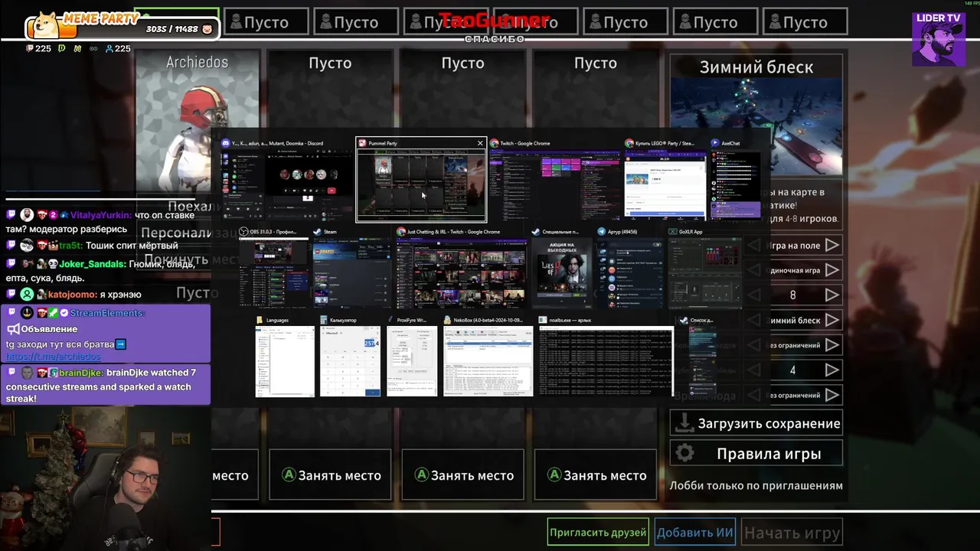This screenshot has height=551, width=980.
Task: Open the noalbs.exe console window preview
Action: click(606, 361)
